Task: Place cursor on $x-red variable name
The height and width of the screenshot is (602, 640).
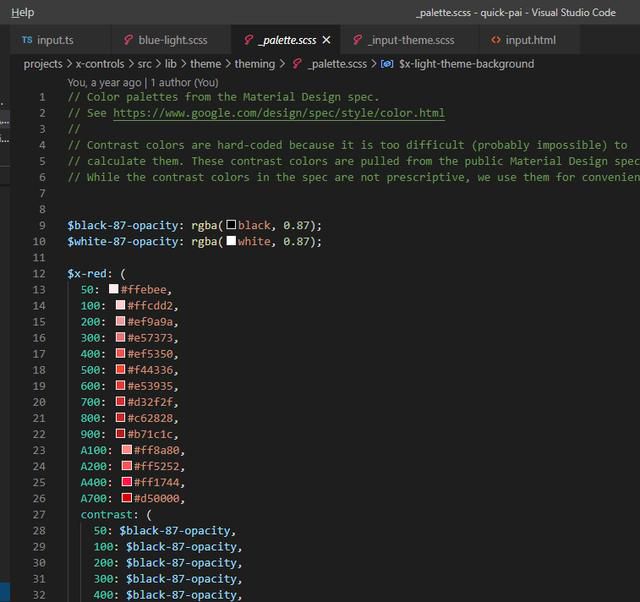Action: pos(87,273)
